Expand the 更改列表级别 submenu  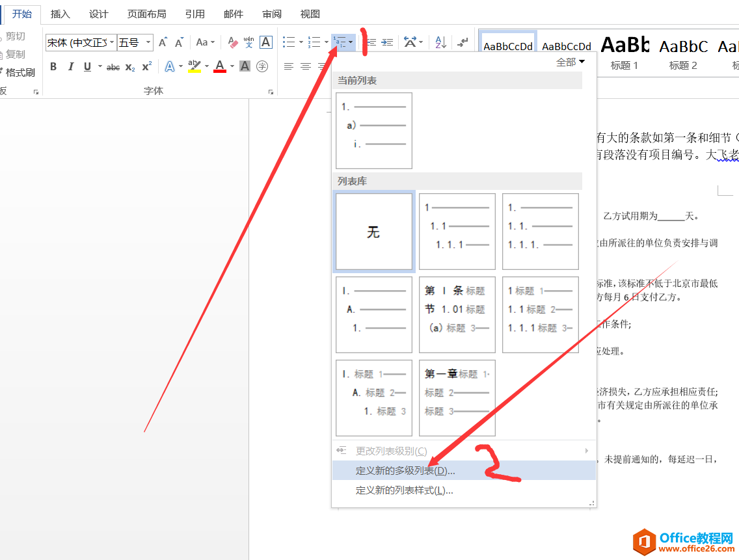click(391, 450)
